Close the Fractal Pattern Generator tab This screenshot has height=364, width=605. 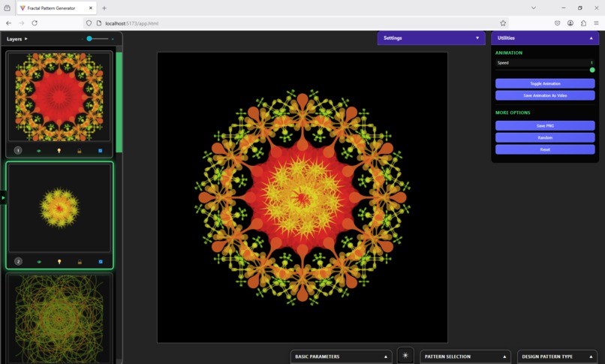tap(91, 8)
